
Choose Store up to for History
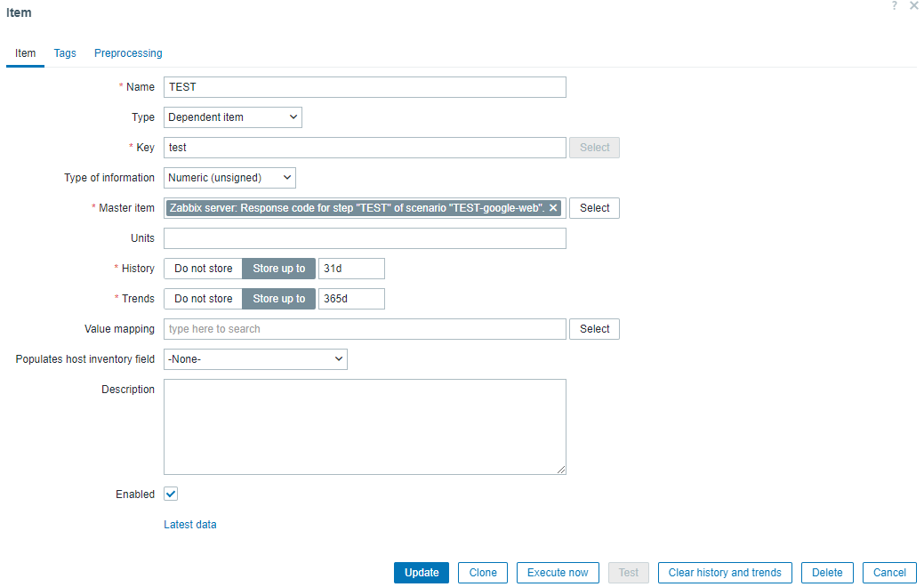click(278, 269)
